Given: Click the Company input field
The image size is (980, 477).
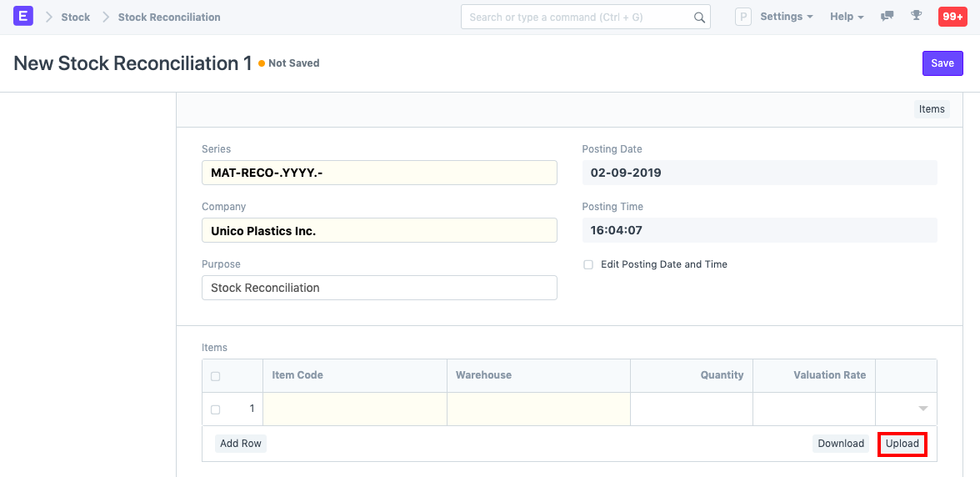Looking at the screenshot, I should click(379, 231).
